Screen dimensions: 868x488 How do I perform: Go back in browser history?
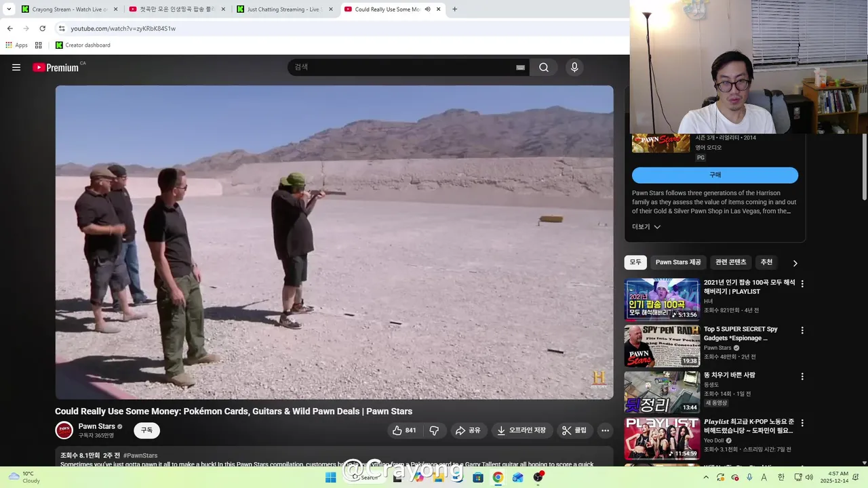[x=9, y=28]
